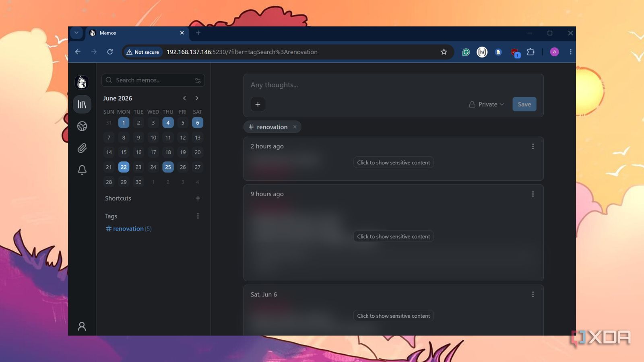Switch to the Memos browser tab
The height and width of the screenshot is (362, 644).
137,33
